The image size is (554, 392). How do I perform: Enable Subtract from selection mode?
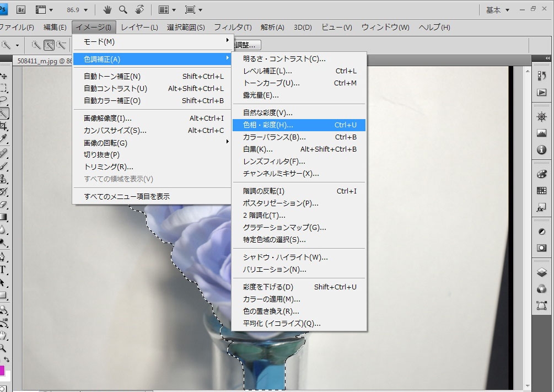62,45
